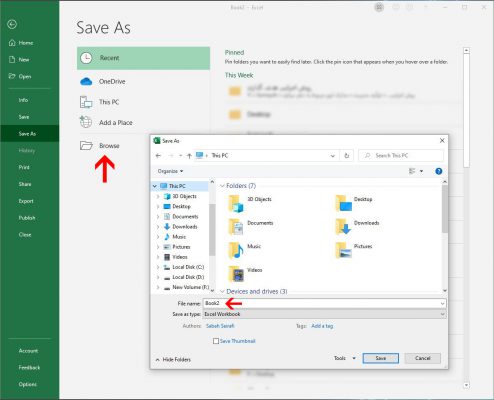
Task: Click the Up one level arrow
Action: point(189,156)
